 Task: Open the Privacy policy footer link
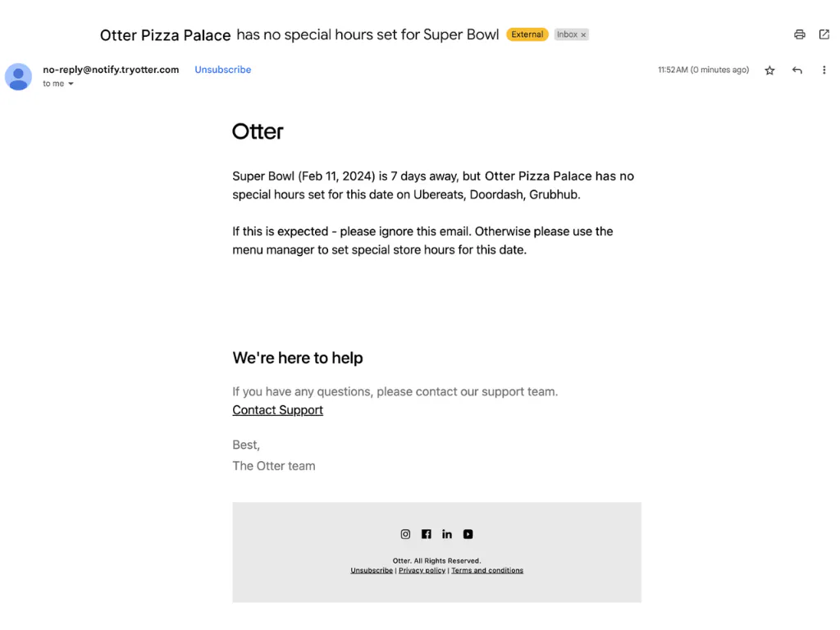coord(422,570)
